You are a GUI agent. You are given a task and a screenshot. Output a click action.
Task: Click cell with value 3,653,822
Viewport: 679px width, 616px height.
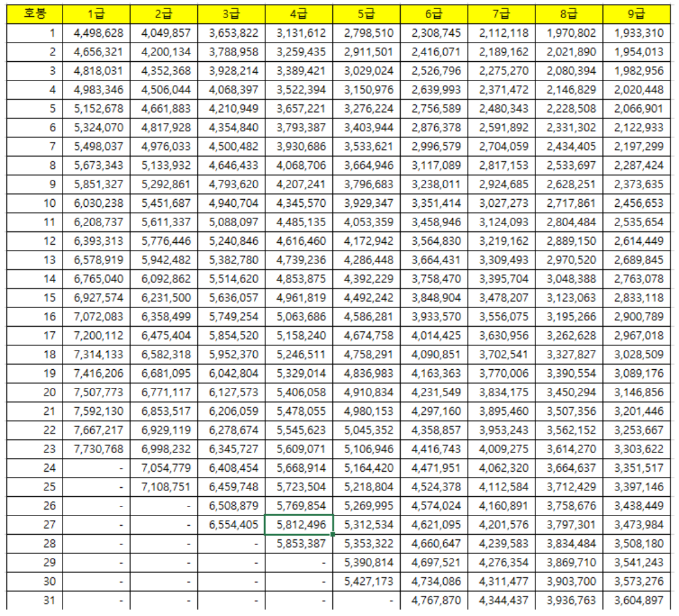tap(231, 33)
